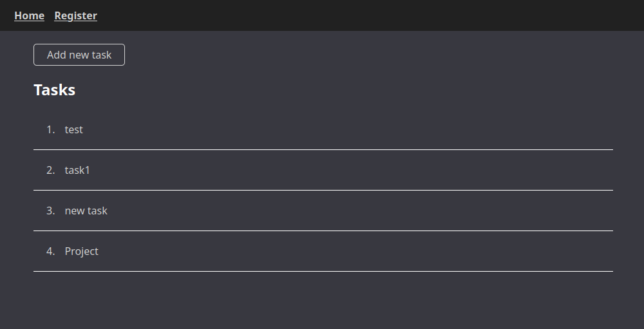Viewport: 644px width, 329px height.
Task: Click the divider line under 'test'
Action: pos(322,149)
